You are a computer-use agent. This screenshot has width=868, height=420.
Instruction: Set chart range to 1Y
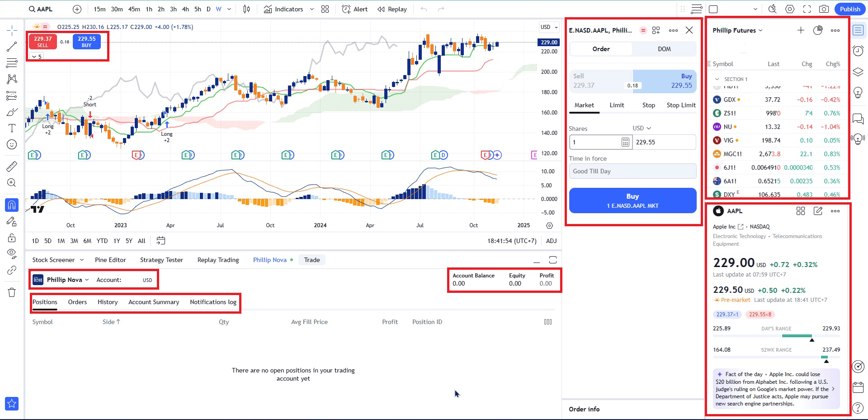117,241
